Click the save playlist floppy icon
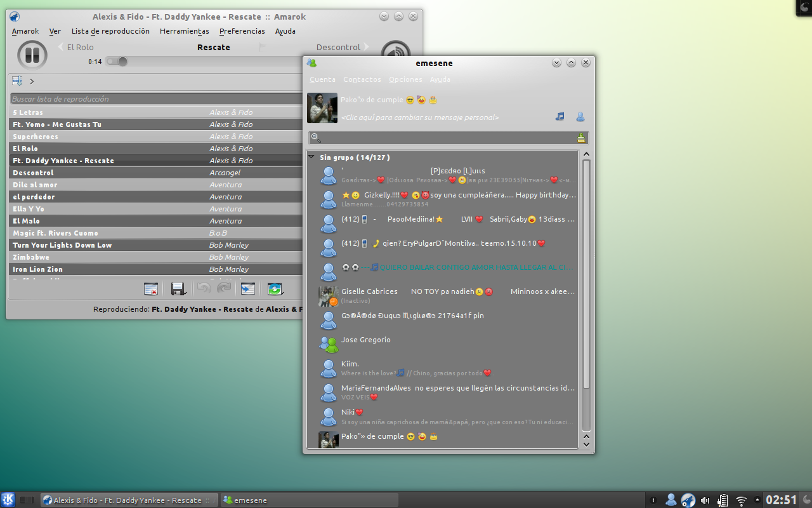The width and height of the screenshot is (812, 508). (178, 289)
